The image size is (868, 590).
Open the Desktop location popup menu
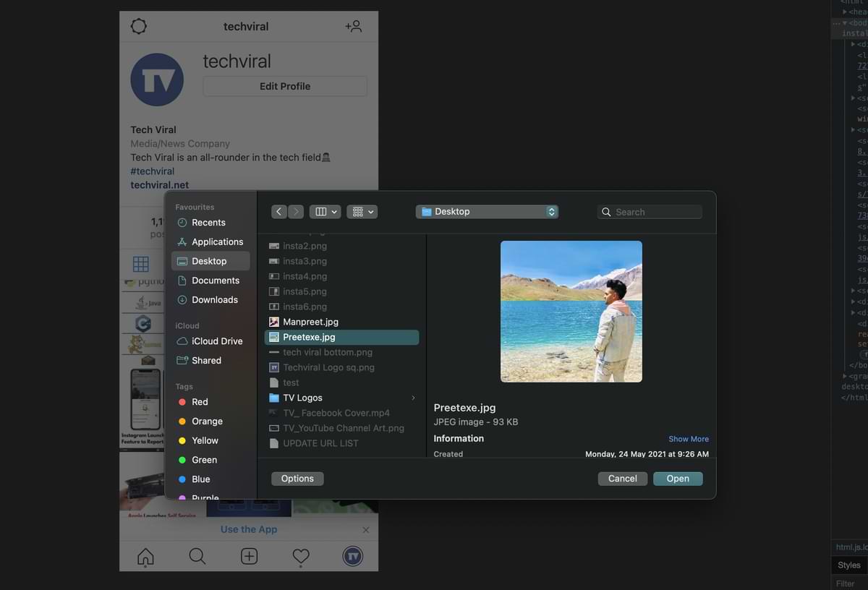point(487,212)
